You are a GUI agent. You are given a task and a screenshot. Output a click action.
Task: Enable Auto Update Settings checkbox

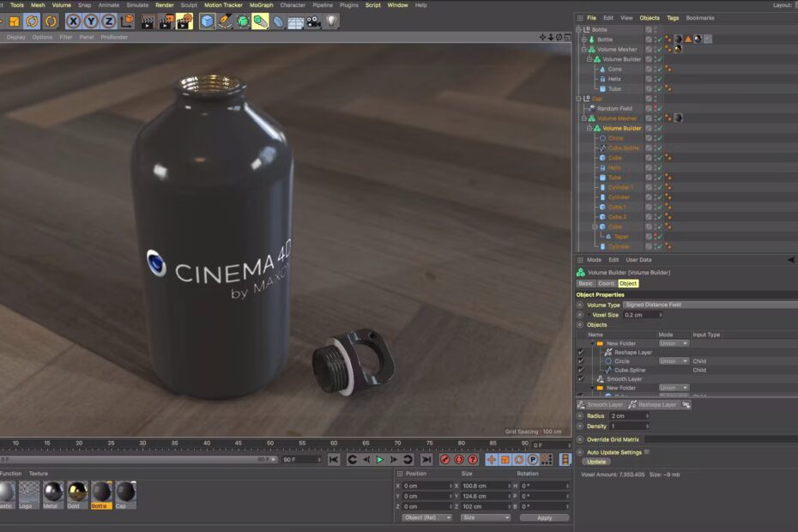pyautogui.click(x=647, y=452)
